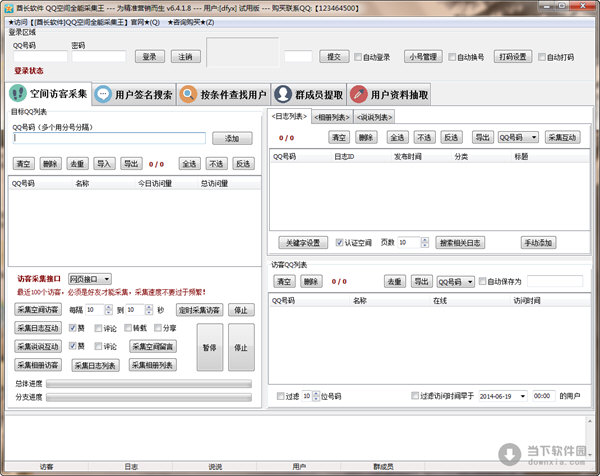Enable the 过滤访问时间早于 checkbox

coord(415,396)
